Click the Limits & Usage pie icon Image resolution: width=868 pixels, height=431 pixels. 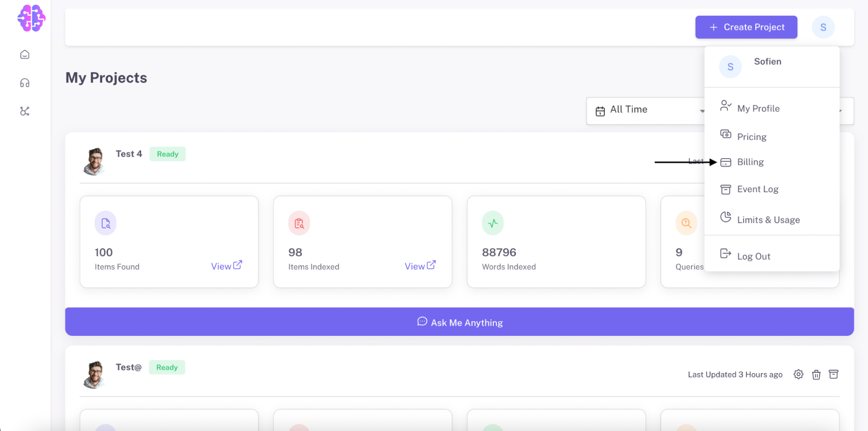(726, 217)
